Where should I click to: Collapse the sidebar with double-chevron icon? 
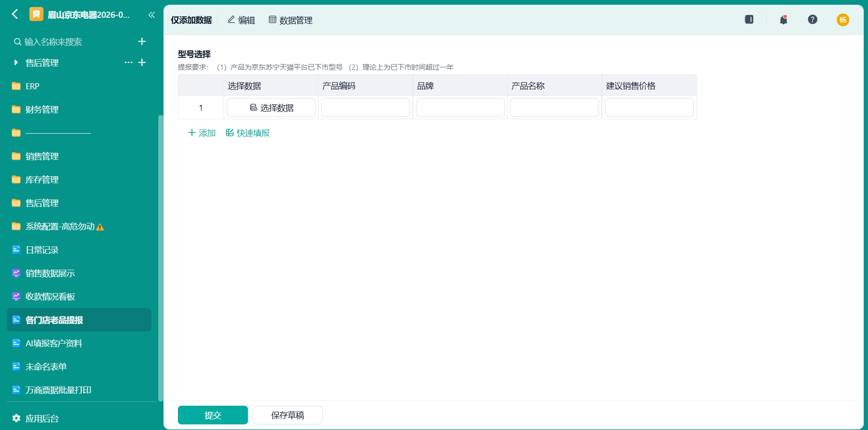click(151, 15)
